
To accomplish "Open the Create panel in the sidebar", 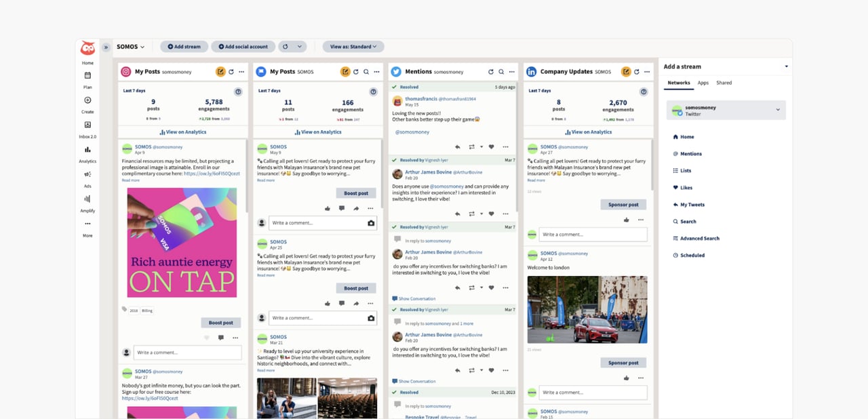I will (87, 107).
